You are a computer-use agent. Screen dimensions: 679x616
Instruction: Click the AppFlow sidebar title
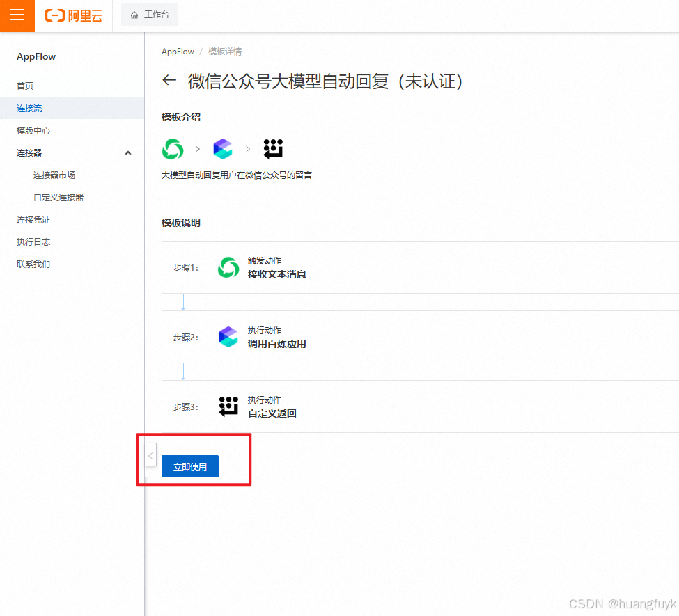click(x=36, y=56)
